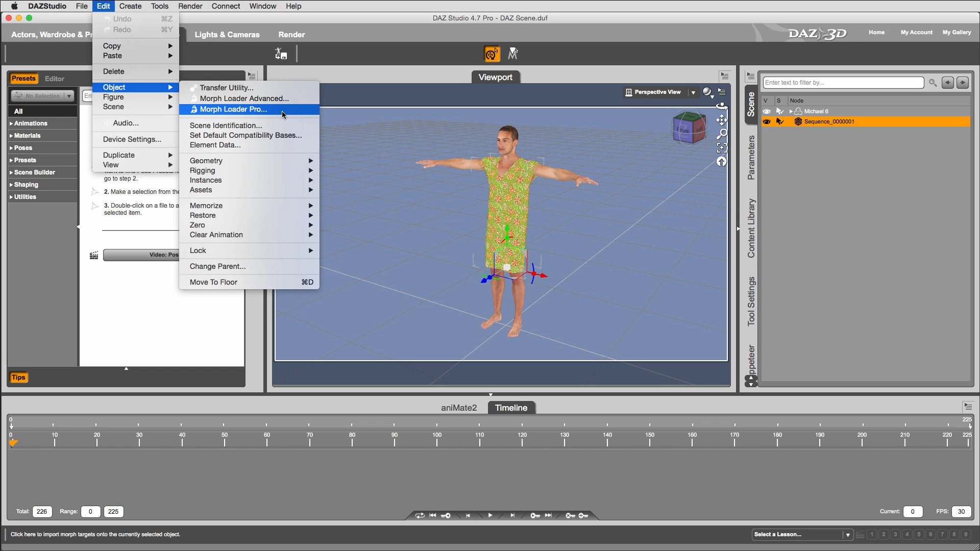Click the Scene filter text field
The width and height of the screenshot is (980, 551).
point(843,83)
